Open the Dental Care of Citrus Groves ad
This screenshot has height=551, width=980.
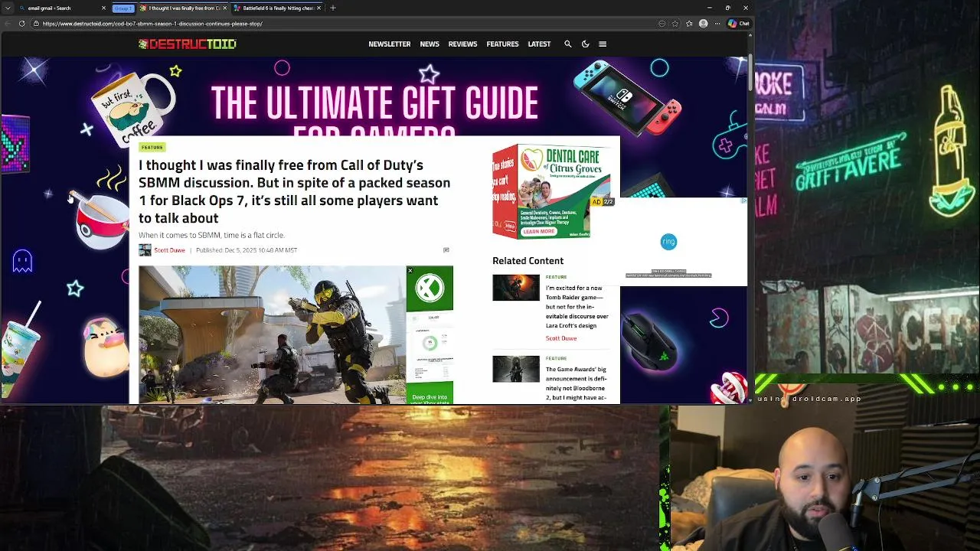pos(551,191)
